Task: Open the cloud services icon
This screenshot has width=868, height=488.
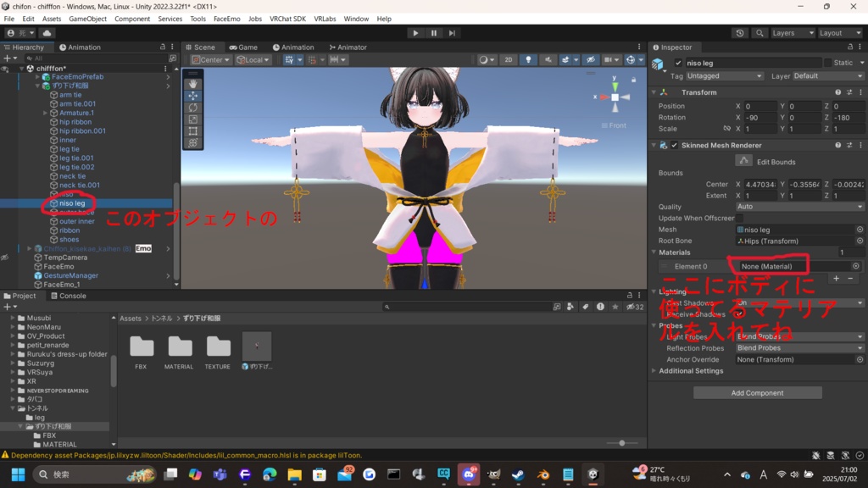Action: click(47, 33)
